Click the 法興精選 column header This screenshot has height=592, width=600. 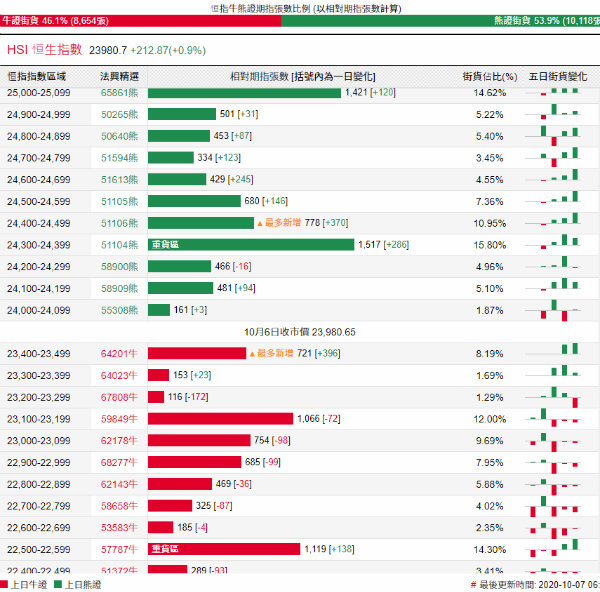(119, 77)
